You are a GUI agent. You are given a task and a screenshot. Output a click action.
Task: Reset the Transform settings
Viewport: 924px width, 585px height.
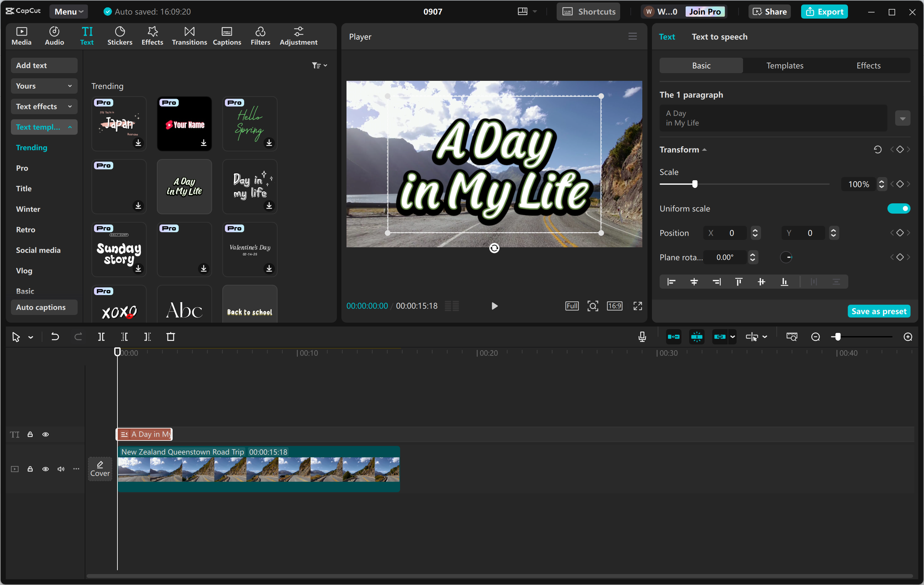(x=877, y=149)
